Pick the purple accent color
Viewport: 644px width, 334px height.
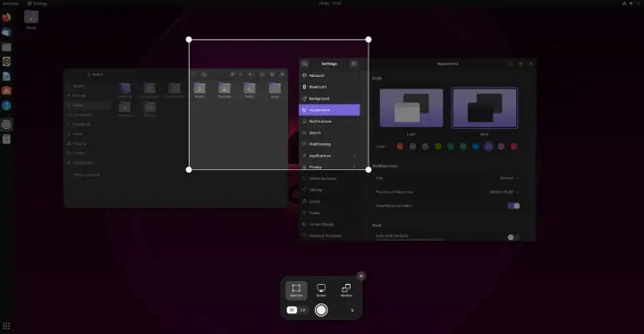[488, 147]
